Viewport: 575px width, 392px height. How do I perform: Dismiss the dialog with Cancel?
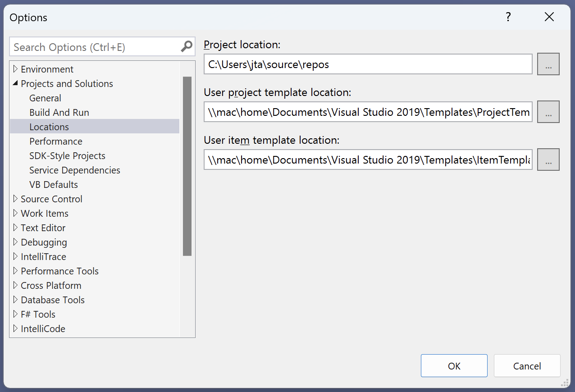(x=527, y=365)
